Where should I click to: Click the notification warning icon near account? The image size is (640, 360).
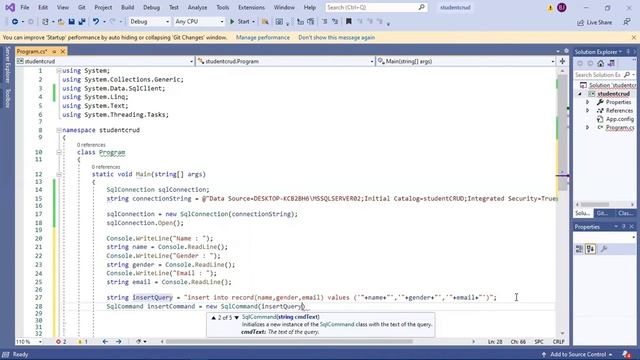(x=550, y=8)
